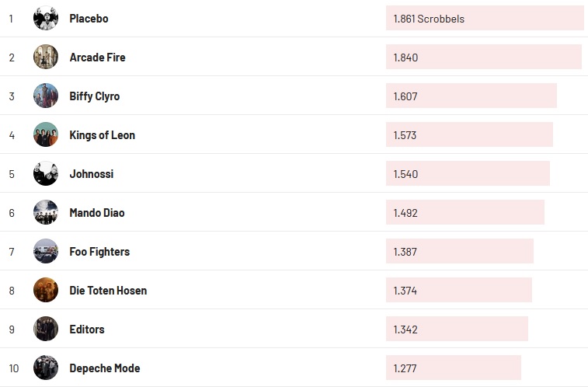Click Arcade Fire's round avatar image

46,57
